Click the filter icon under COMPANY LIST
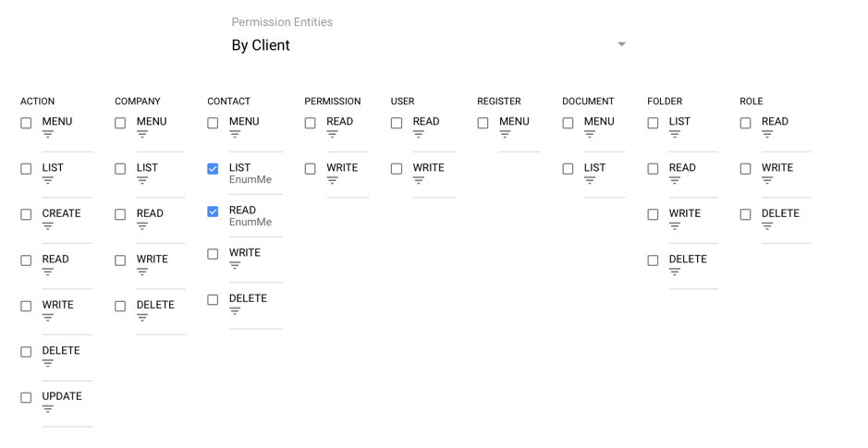868x448 pixels. (142, 180)
